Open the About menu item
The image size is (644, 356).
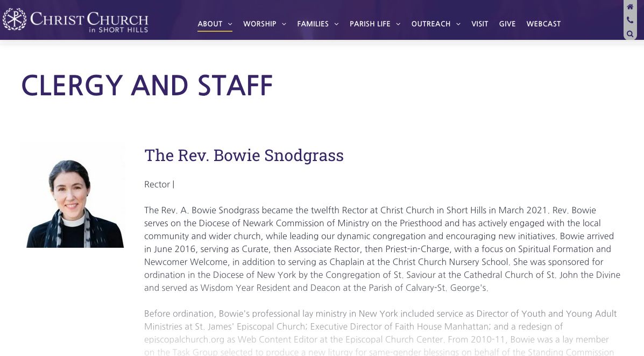pyautogui.click(x=210, y=24)
